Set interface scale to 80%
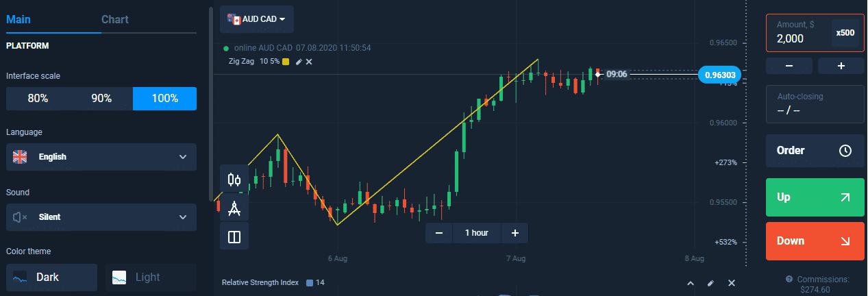The image size is (868, 296). tap(38, 99)
